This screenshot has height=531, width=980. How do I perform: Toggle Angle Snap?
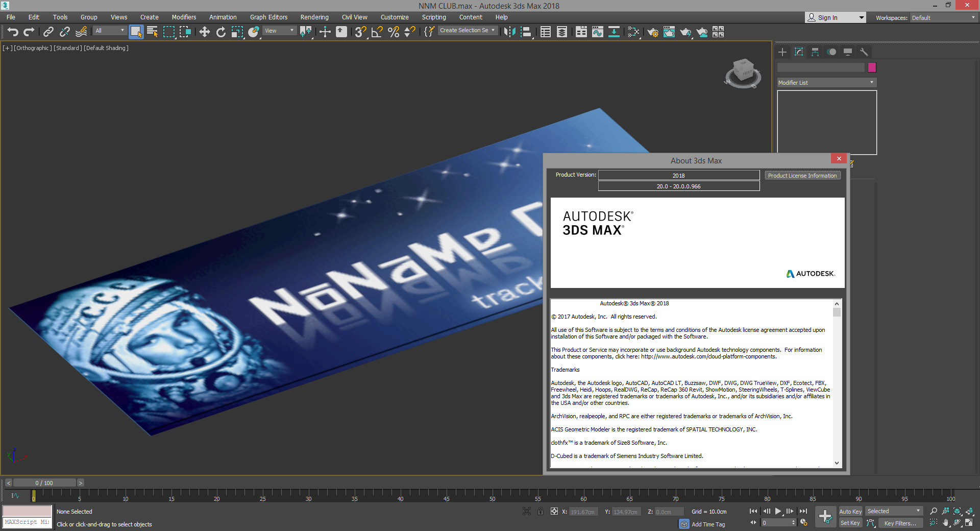377,32
